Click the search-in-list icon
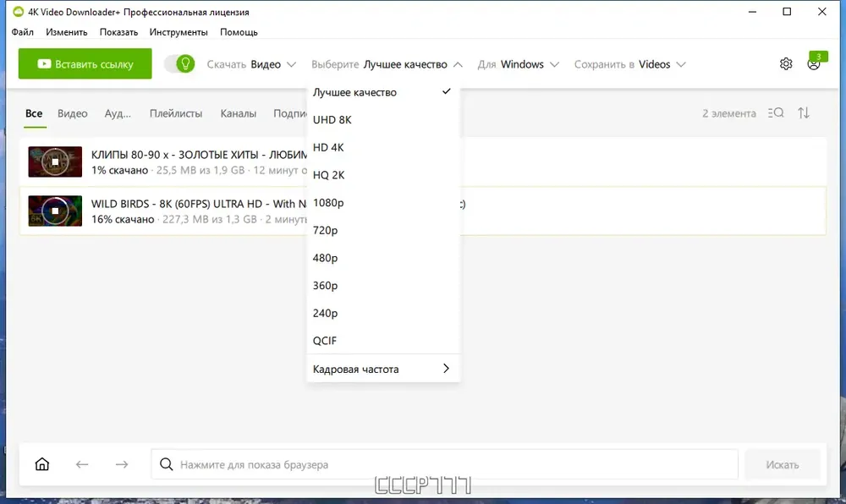Screen dimensions: 846x504 point(776,113)
